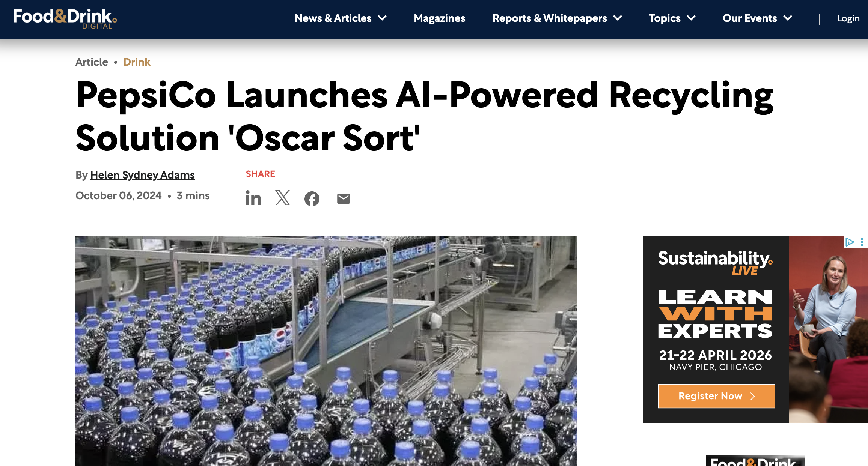Click '21-22 APRIL 2026' text in ad

[x=715, y=355]
